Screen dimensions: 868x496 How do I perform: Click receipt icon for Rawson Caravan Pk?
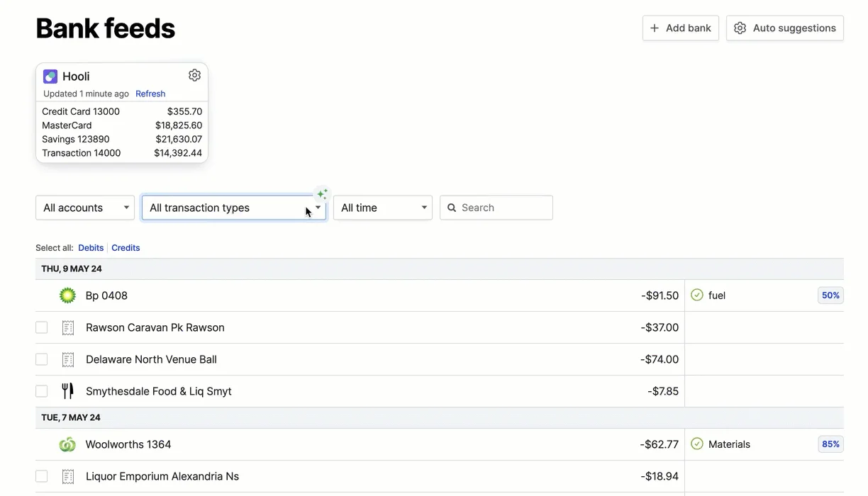[68, 327]
